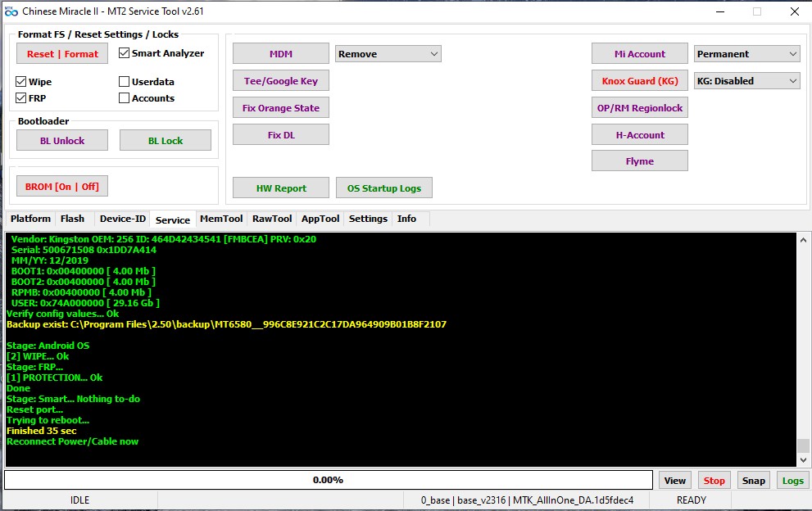Click the BL Lock button

click(x=166, y=140)
